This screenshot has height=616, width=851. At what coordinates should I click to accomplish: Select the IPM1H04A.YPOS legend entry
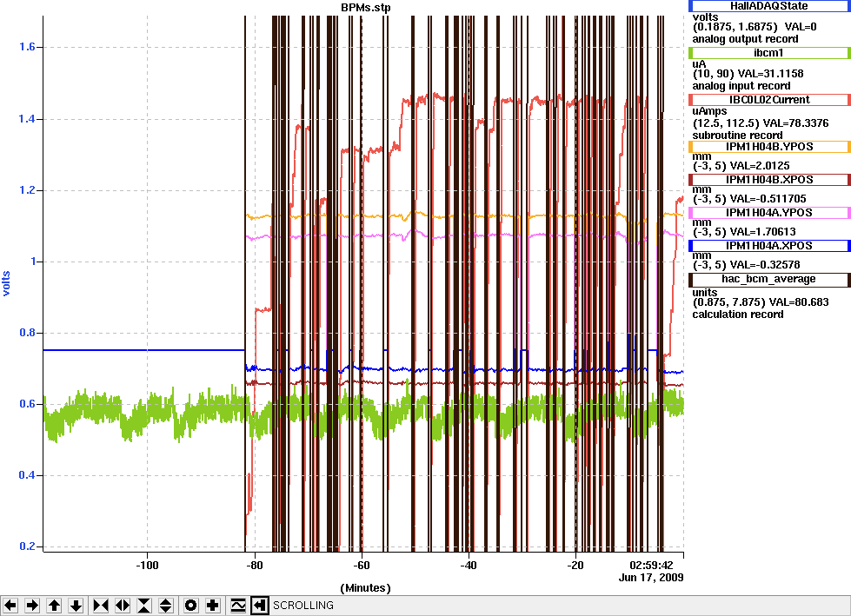pyautogui.click(x=769, y=213)
